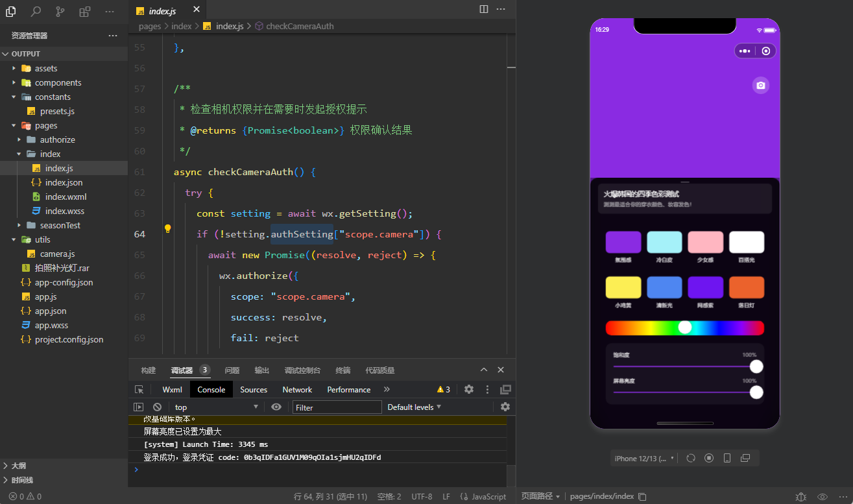Open the devtools vertical three-dot menu
Screen dimensions: 853x504
[487, 389]
